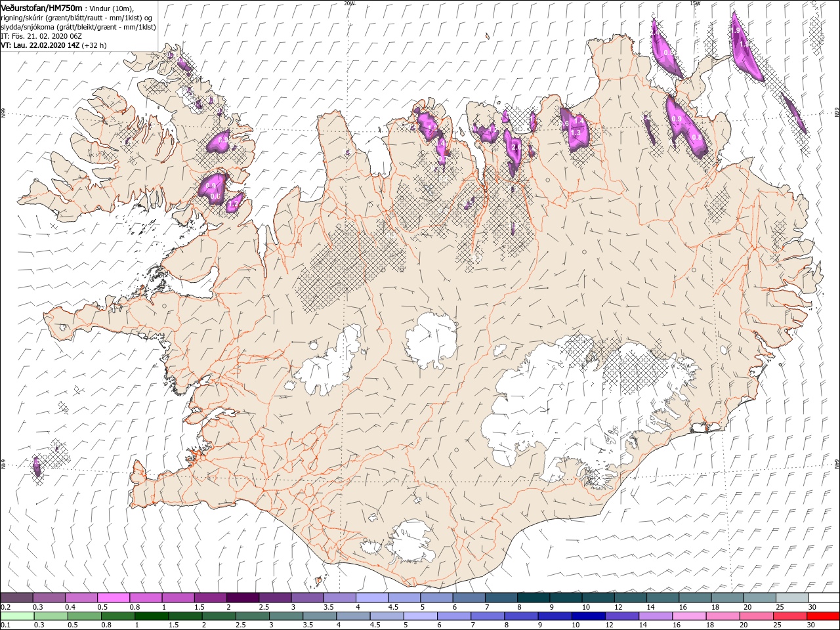Select upper-row grey swatch between 20 and 25
Viewport: 840px width, 630px height.
pyautogui.click(x=759, y=597)
